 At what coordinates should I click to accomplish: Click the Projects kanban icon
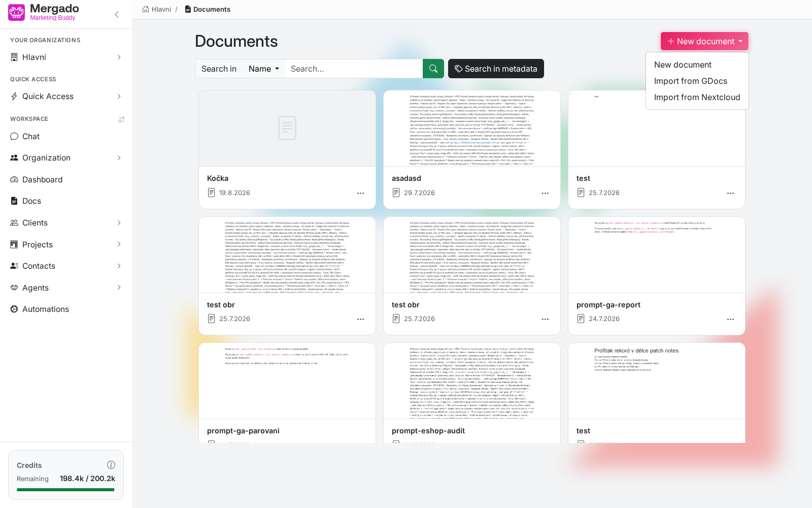coord(14,245)
